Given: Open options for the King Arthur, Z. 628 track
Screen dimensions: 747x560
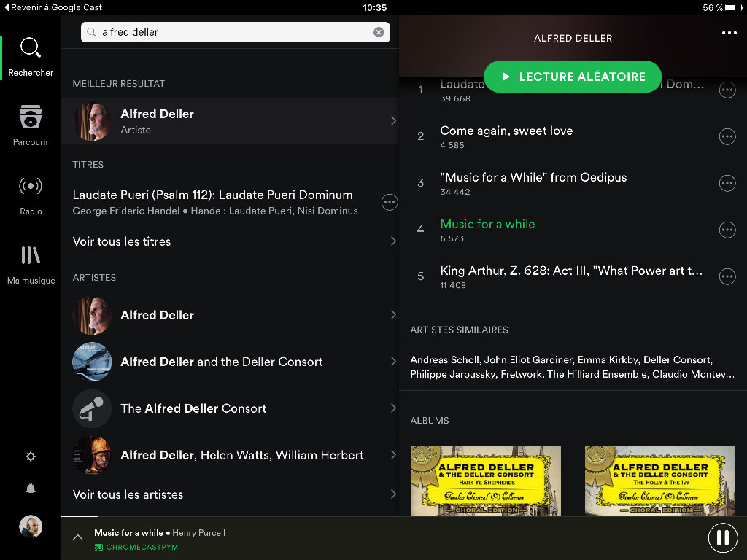Looking at the screenshot, I should pos(727,276).
